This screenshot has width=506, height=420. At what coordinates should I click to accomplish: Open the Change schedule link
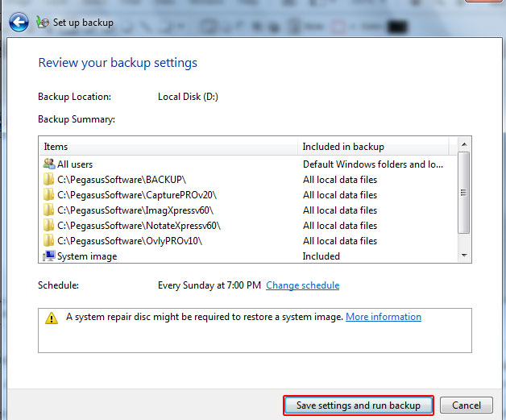(302, 285)
